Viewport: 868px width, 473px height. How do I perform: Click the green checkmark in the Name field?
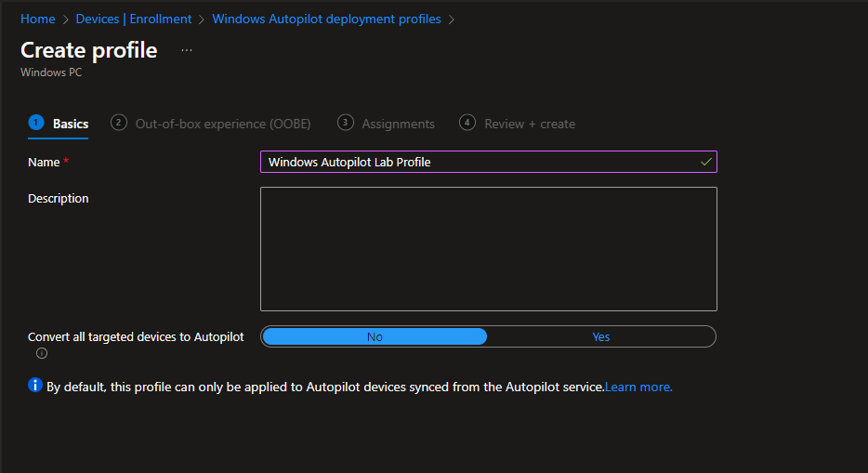[x=705, y=162]
